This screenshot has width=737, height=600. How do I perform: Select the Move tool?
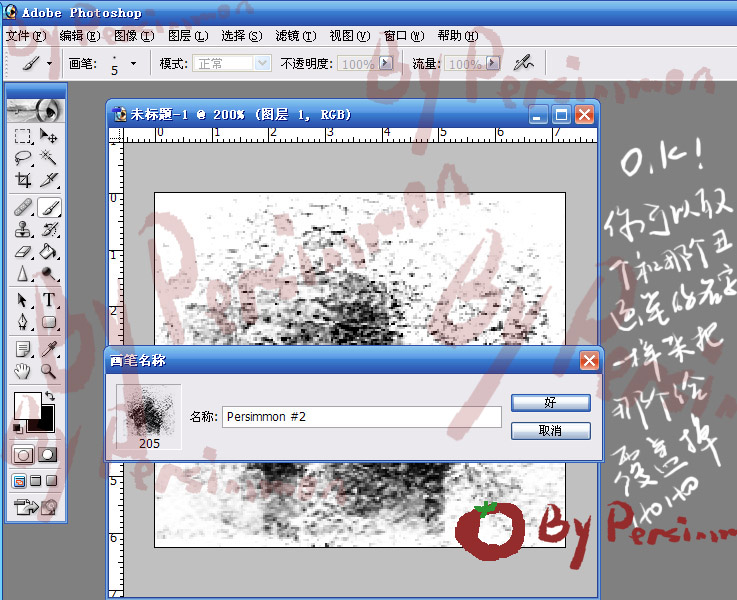pos(48,136)
